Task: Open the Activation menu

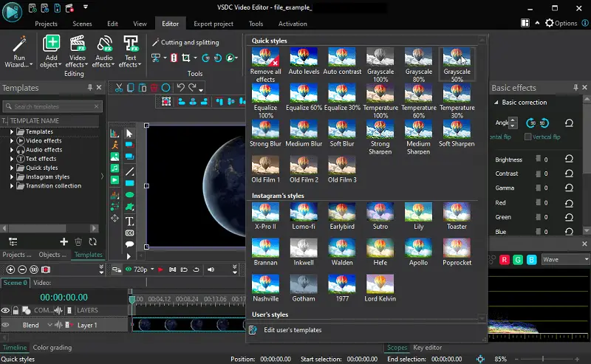Action: coord(293,24)
